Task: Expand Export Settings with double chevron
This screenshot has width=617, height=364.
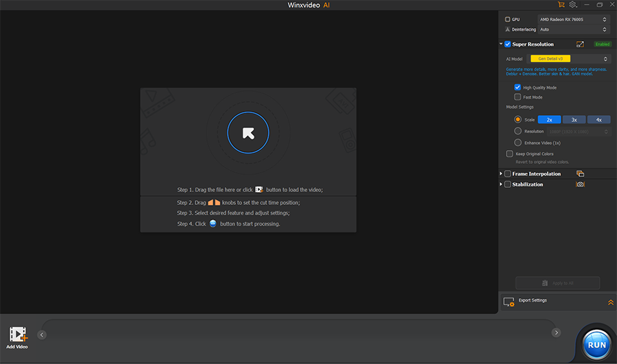Action: click(x=610, y=302)
